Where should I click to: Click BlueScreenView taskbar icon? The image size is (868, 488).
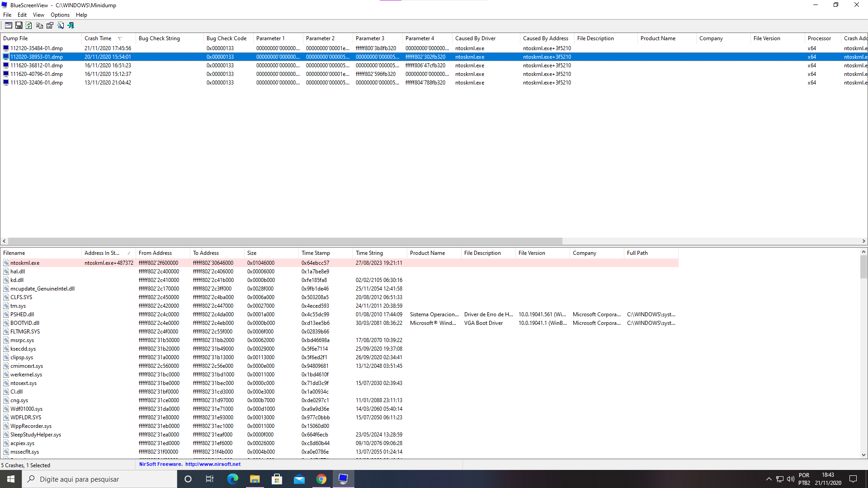point(343,479)
